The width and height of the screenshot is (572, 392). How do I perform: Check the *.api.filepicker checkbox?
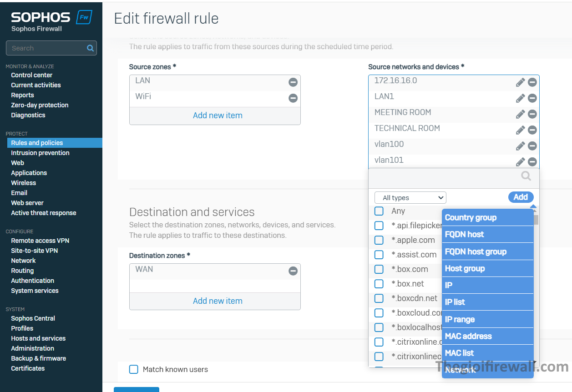click(x=379, y=226)
